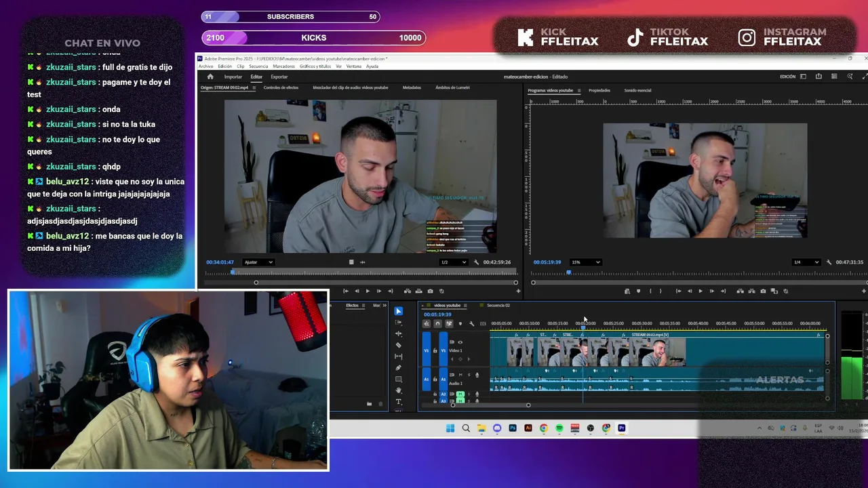Open Discord from the Windows taskbar

pos(497,428)
